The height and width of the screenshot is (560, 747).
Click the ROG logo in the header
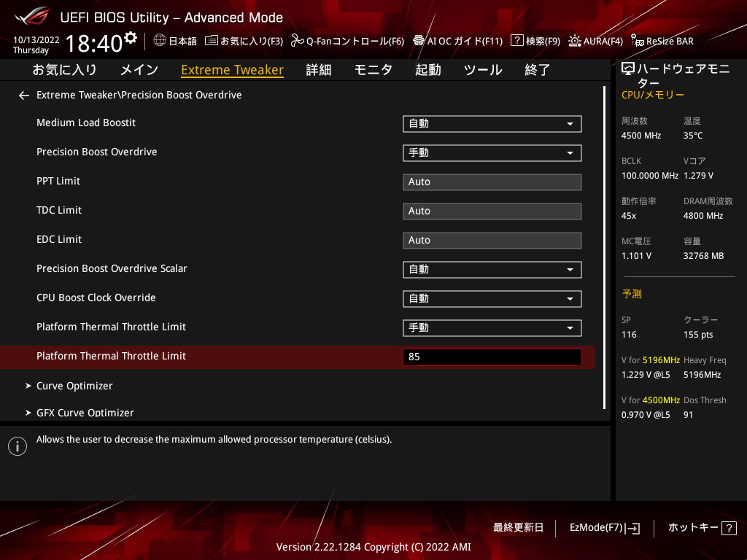click(32, 16)
